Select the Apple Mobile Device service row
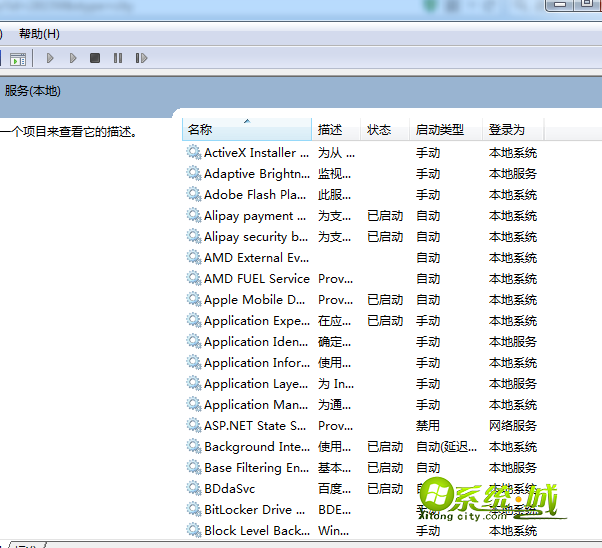The width and height of the screenshot is (602, 548). pyautogui.click(x=255, y=300)
